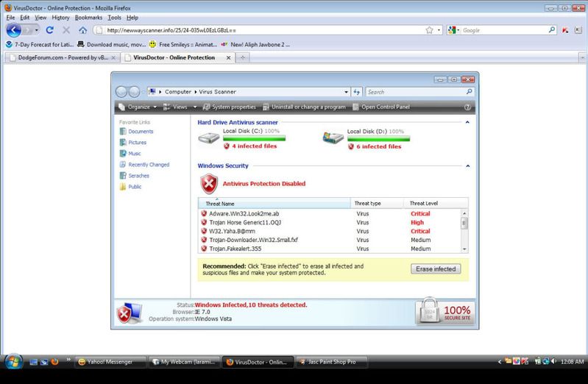
Task: Click Open Control Panel toolbar item
Action: 381,107
